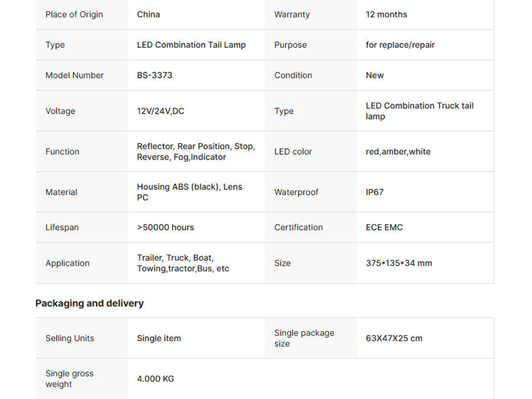Click the "12V/24V,DC" voltage value

click(161, 112)
